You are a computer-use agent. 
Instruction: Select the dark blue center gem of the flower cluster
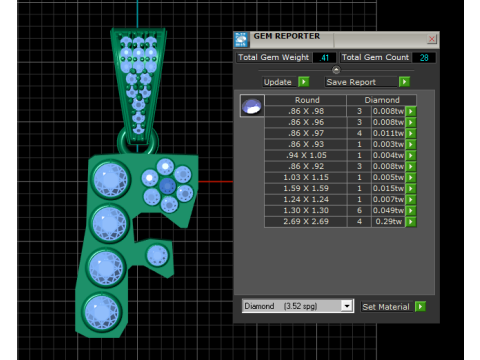[x=167, y=186]
